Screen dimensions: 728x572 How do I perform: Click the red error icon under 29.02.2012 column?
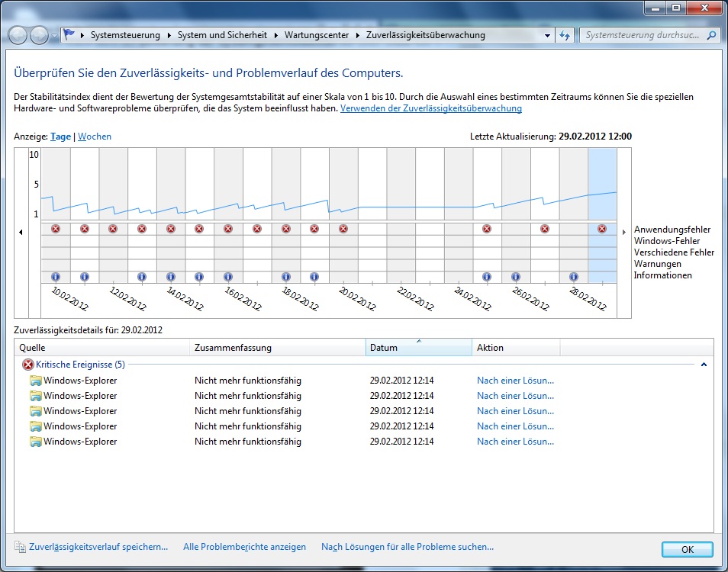coord(602,229)
